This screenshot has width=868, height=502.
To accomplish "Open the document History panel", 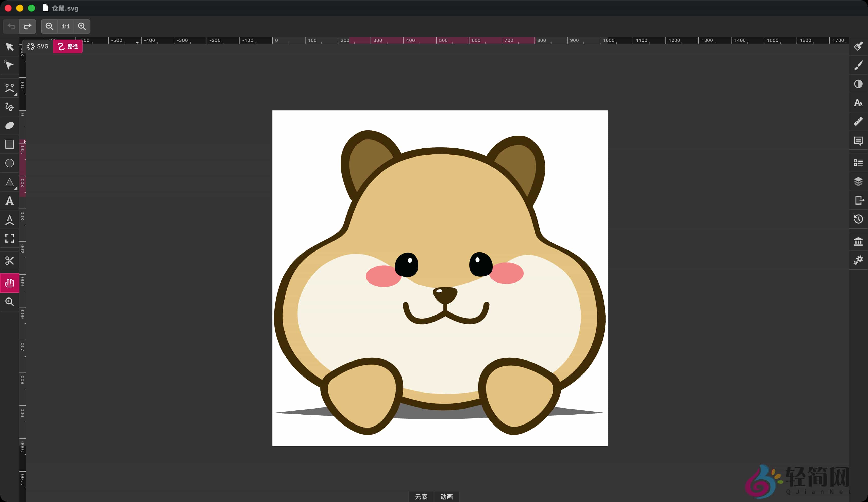I will tap(858, 219).
